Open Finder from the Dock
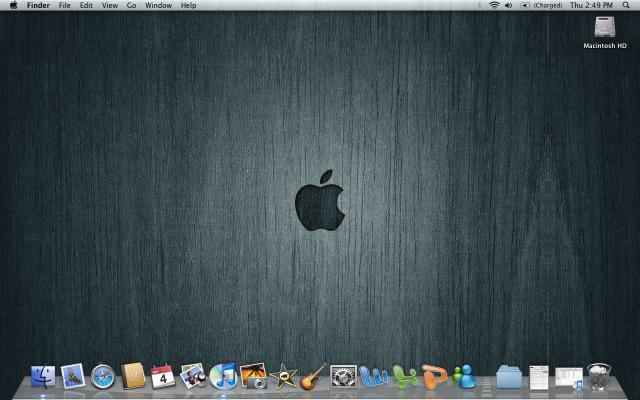 tap(43, 376)
